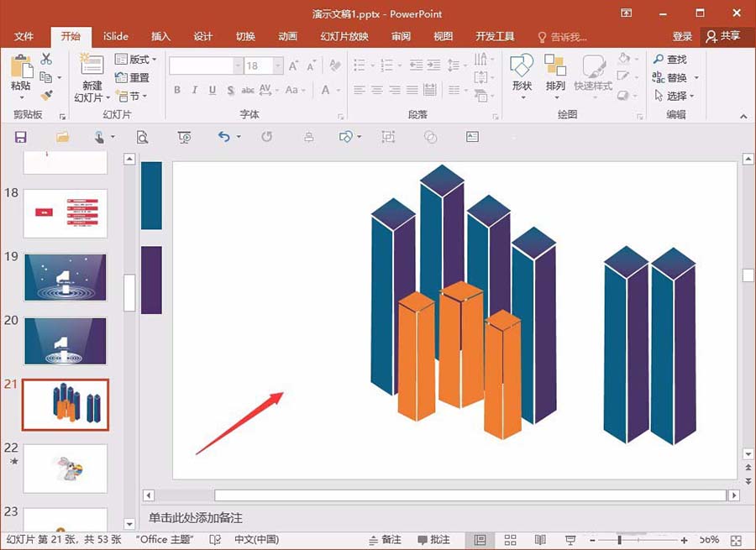
Task: Toggle Bold formatting
Action: 177,90
